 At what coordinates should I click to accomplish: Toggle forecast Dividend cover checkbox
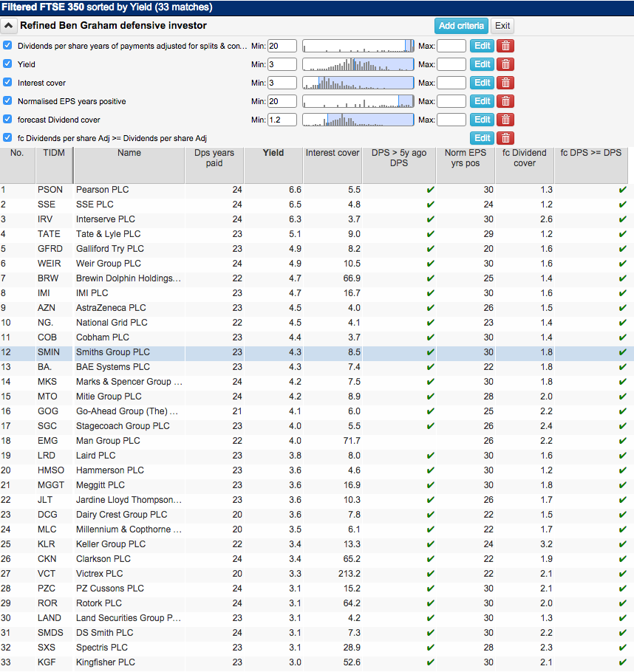pos(7,119)
